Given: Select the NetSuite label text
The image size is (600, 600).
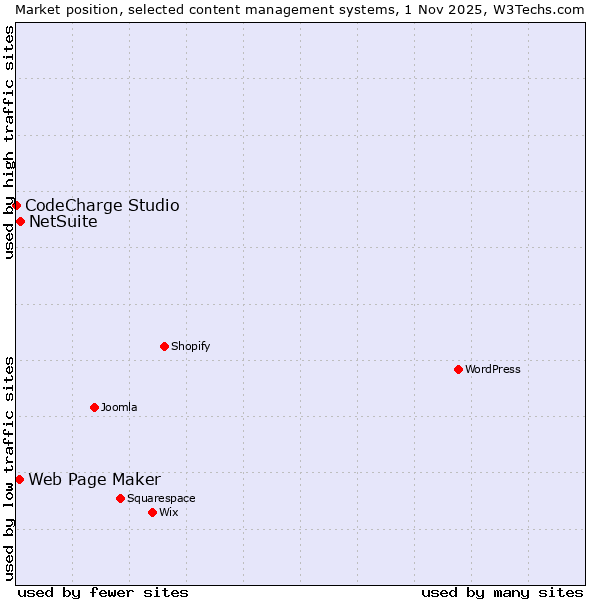Looking at the screenshot, I should (x=63, y=221).
